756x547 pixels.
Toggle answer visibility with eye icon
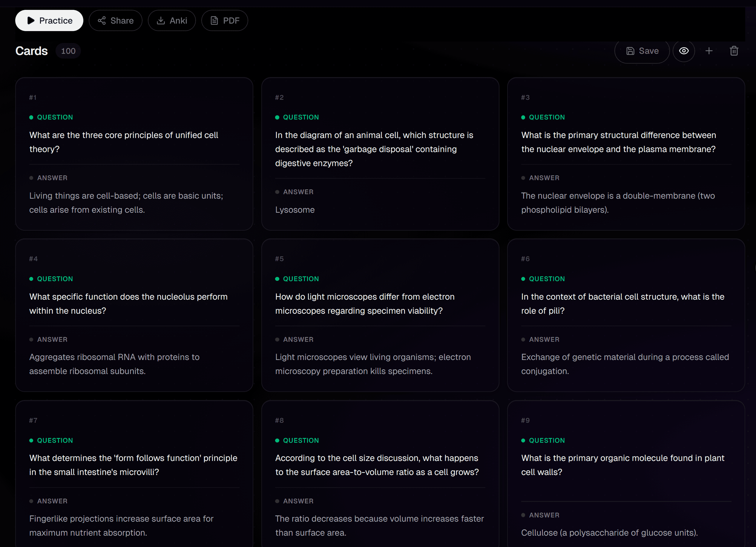click(x=684, y=51)
